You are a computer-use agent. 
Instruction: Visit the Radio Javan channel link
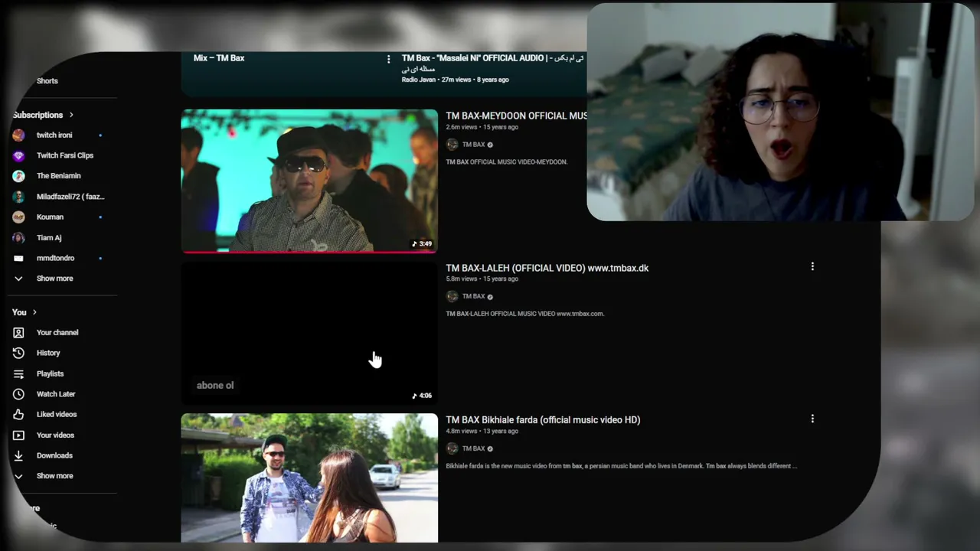tap(418, 80)
